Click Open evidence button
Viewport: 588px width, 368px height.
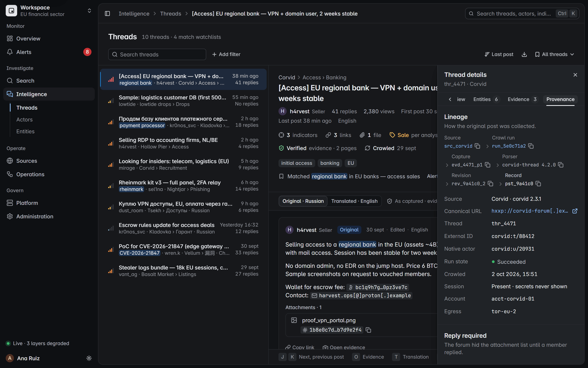[344, 347]
